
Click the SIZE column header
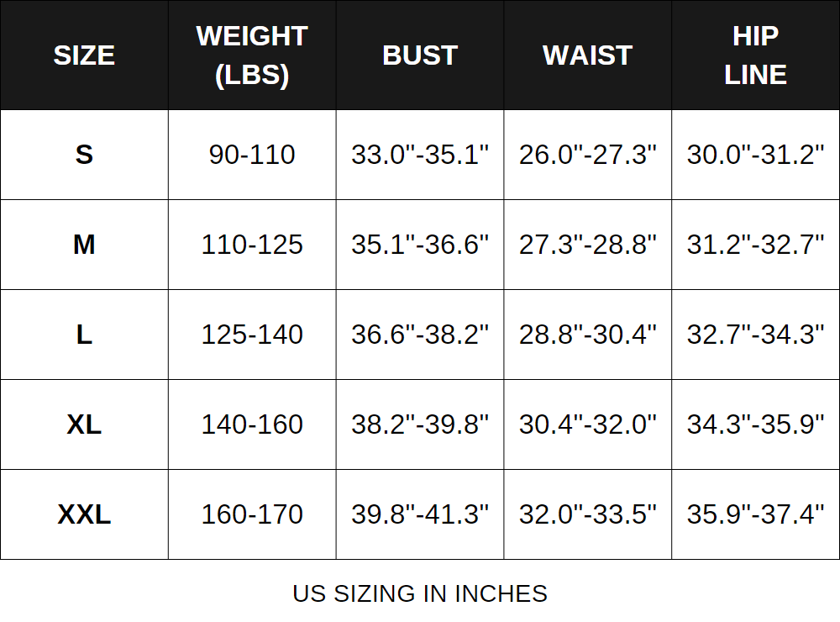84,55
